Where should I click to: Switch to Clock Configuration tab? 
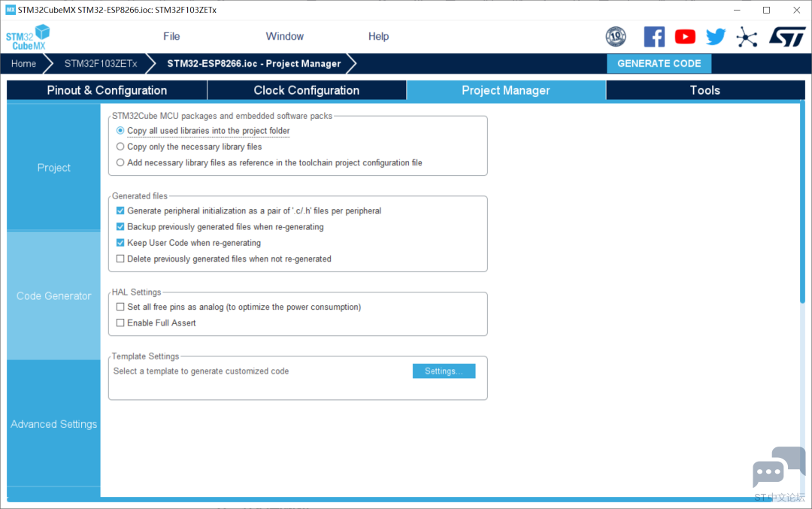click(307, 90)
